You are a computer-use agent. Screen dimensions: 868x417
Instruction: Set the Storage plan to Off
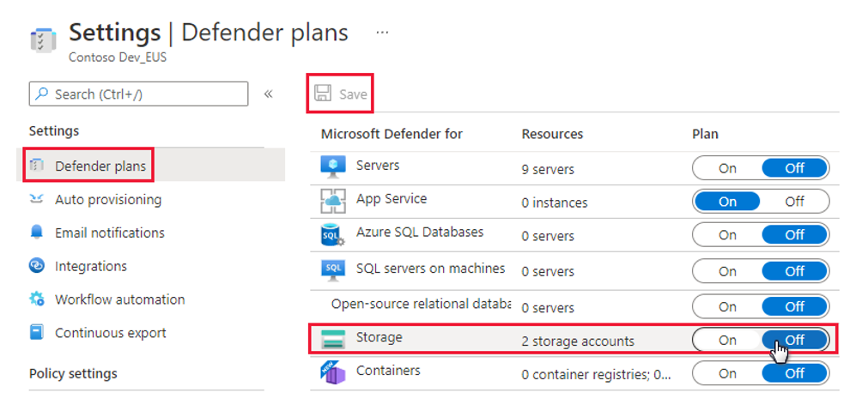794,340
